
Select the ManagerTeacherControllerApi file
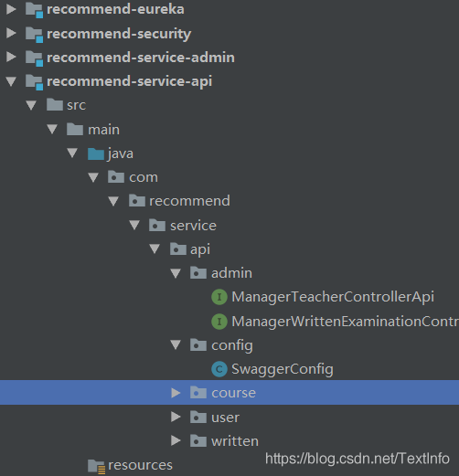point(333,297)
